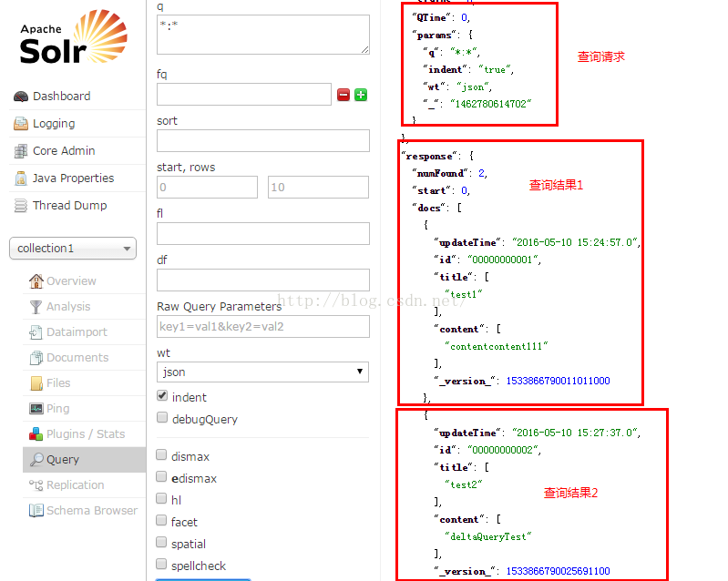The image size is (728, 581).
Task: Click the Documents pages icon
Action: click(x=36, y=358)
